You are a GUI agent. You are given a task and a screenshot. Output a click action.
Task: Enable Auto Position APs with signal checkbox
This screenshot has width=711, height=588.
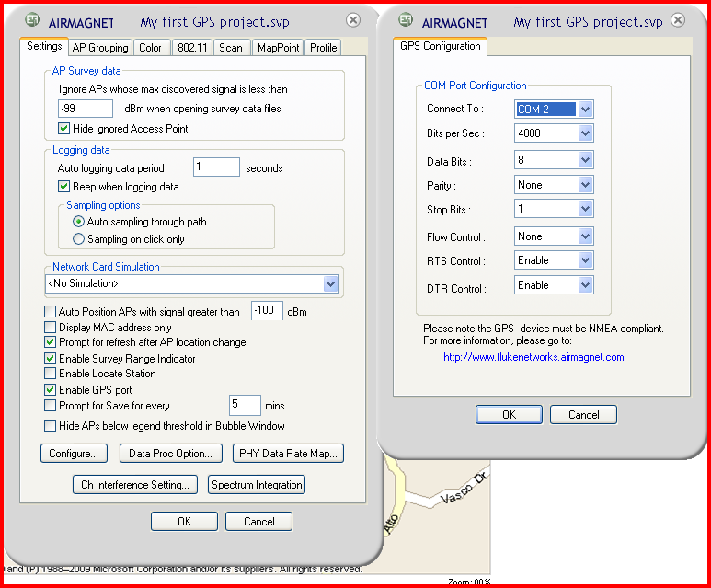click(x=50, y=312)
